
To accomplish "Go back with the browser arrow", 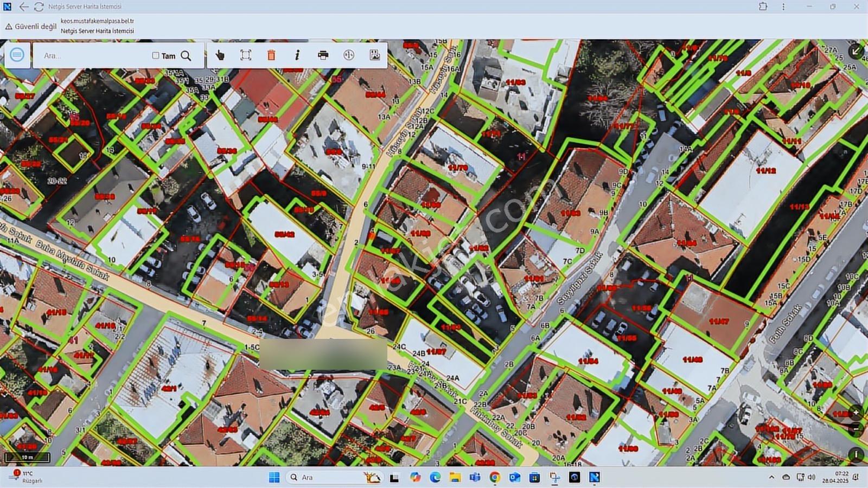I will [24, 7].
